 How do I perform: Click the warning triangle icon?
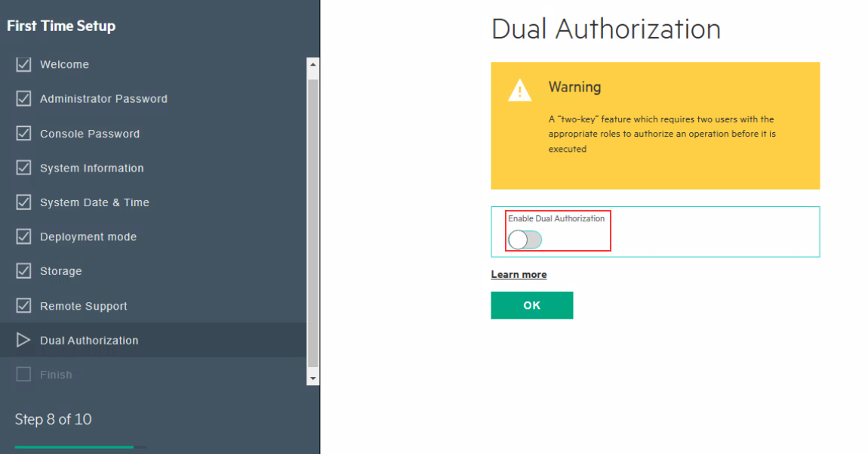520,91
